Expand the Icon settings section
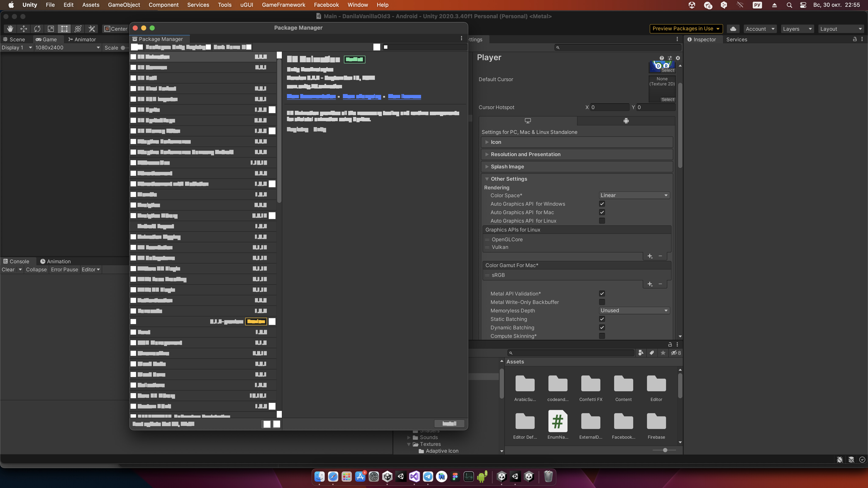The image size is (868, 488). click(577, 142)
